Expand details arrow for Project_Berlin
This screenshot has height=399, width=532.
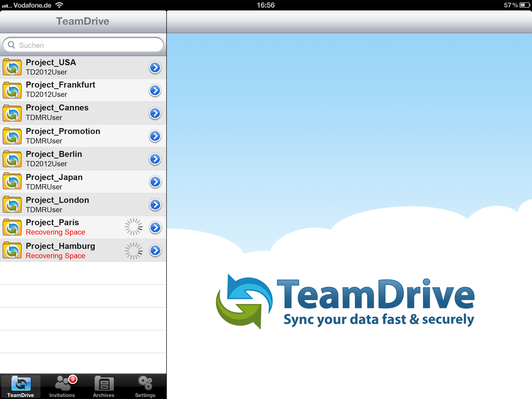click(x=155, y=159)
